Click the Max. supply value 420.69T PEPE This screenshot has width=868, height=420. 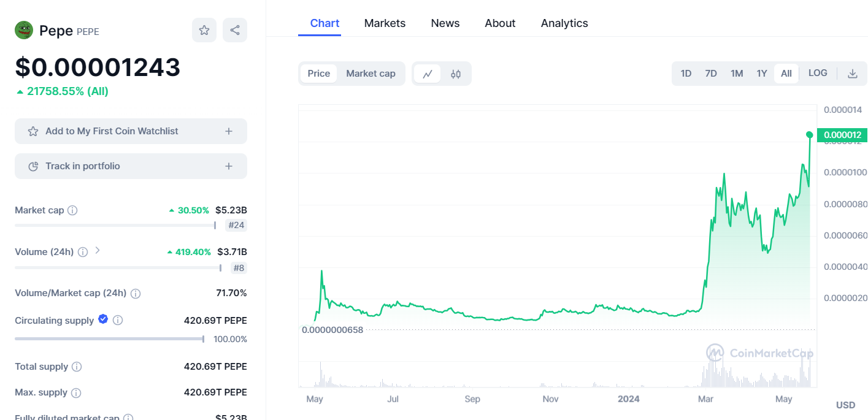[x=215, y=392]
